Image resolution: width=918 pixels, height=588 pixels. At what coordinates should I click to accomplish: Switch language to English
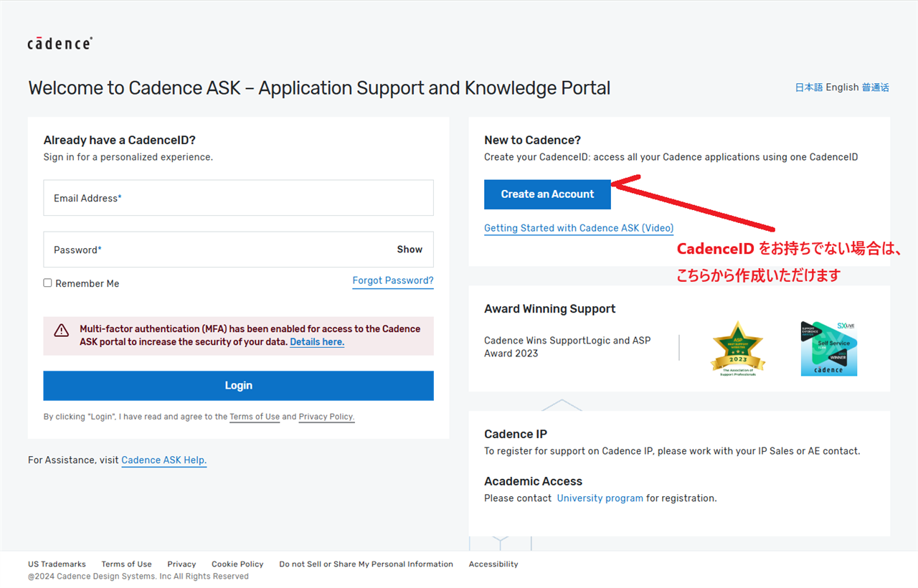[x=842, y=87]
